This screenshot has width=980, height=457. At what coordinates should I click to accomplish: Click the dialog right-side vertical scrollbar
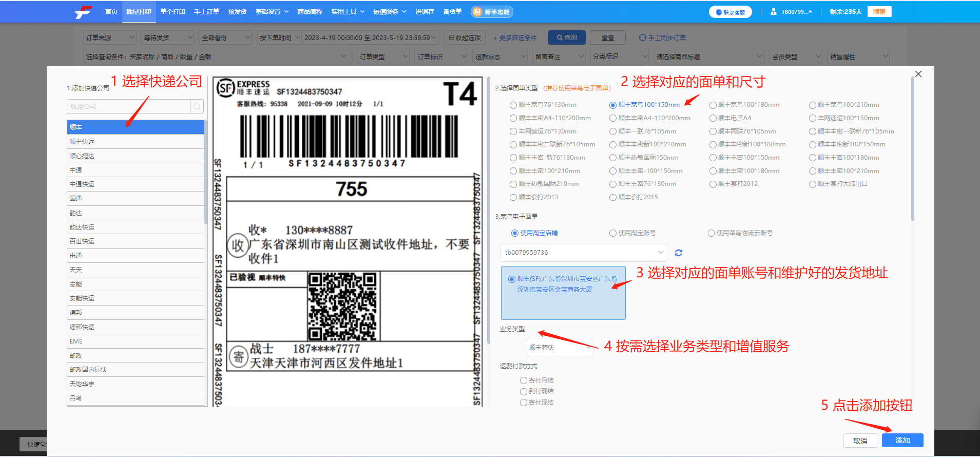(x=913, y=149)
